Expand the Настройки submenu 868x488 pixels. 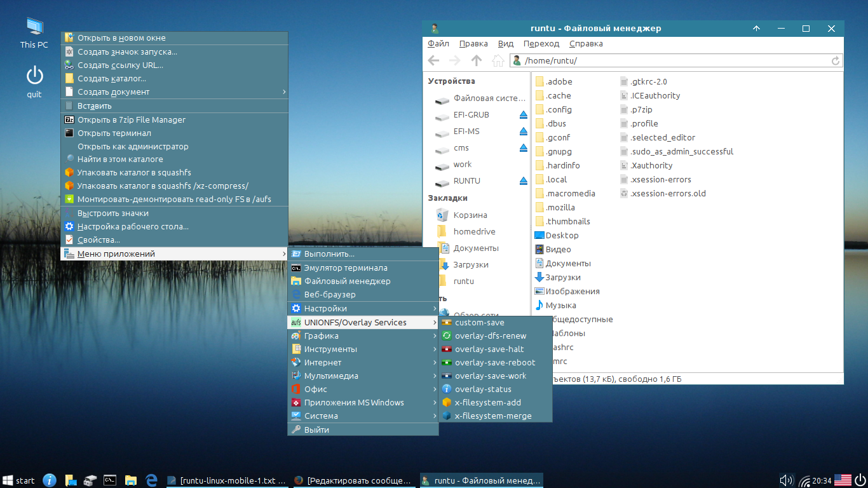click(x=363, y=308)
